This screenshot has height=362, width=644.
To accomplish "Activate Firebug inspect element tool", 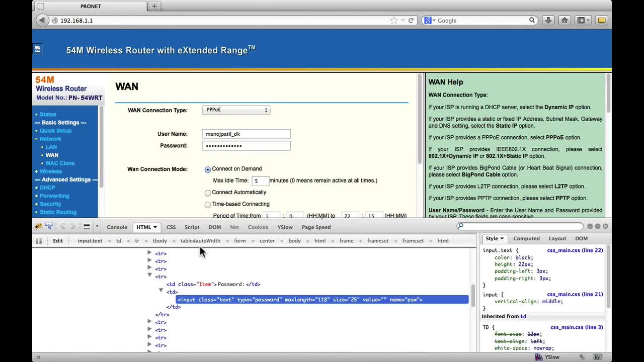I will pyautogui.click(x=49, y=227).
